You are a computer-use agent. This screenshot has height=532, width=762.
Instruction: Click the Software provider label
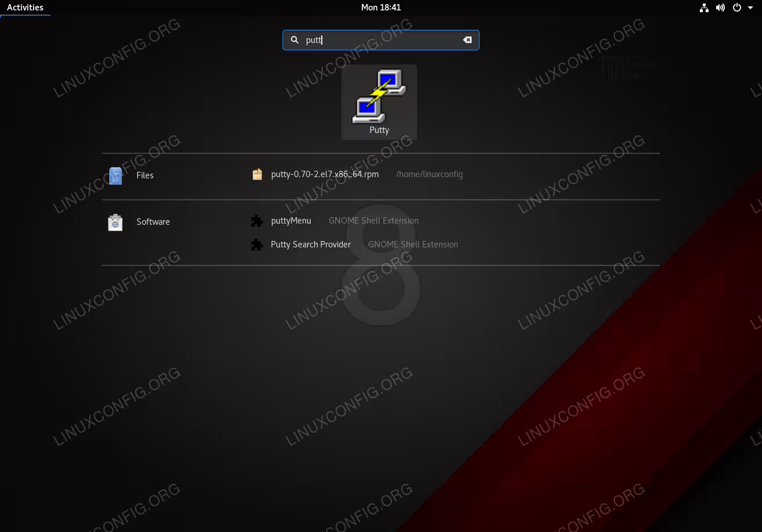[153, 222]
